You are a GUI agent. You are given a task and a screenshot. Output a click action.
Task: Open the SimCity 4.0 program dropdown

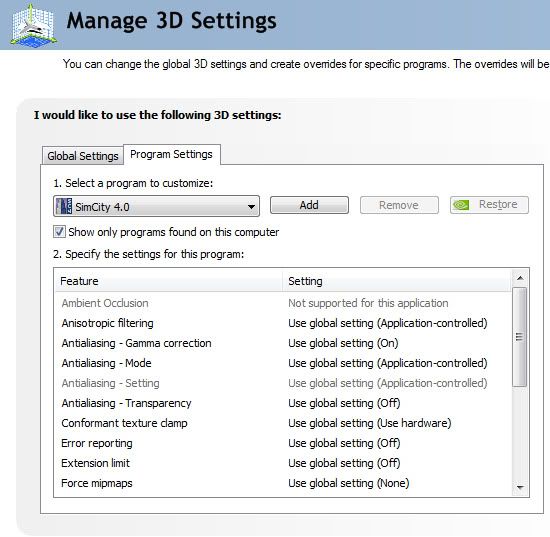coord(156,206)
